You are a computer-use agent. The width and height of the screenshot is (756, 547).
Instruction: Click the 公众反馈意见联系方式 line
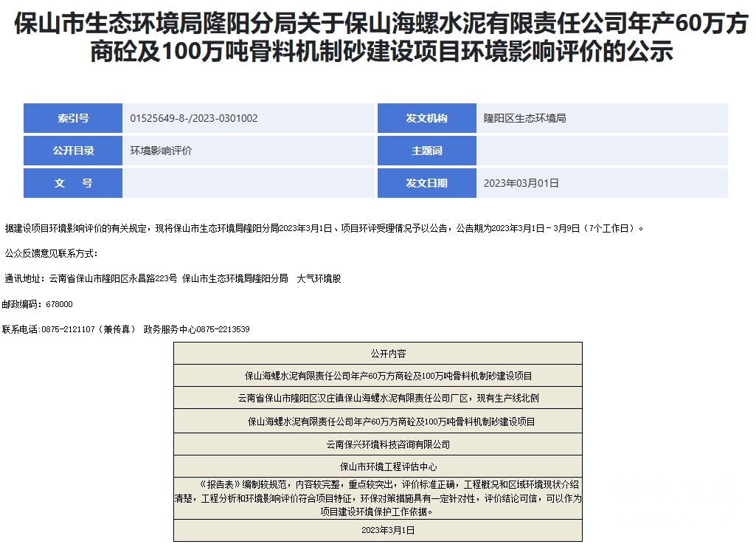coord(51,253)
